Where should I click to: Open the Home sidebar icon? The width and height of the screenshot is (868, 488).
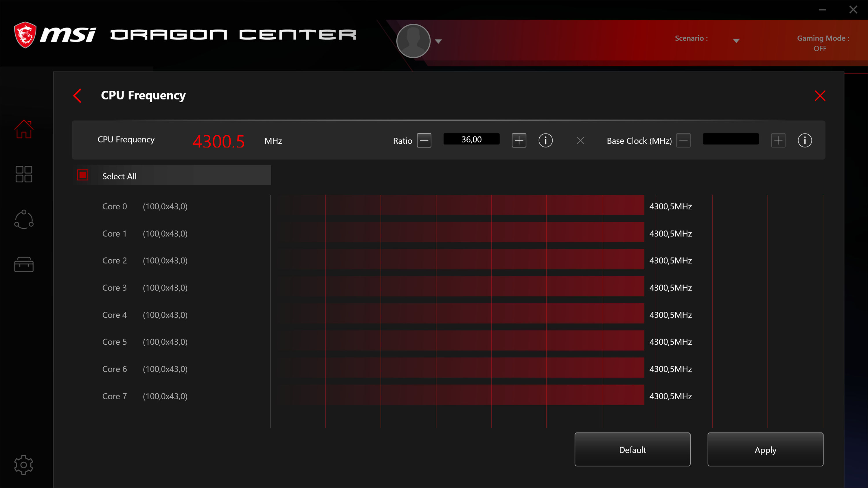pyautogui.click(x=24, y=129)
